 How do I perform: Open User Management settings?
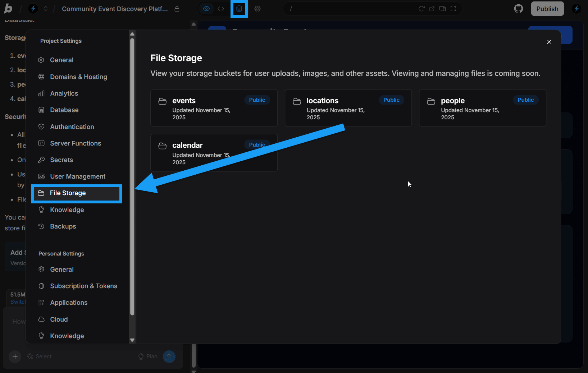pyautogui.click(x=77, y=176)
